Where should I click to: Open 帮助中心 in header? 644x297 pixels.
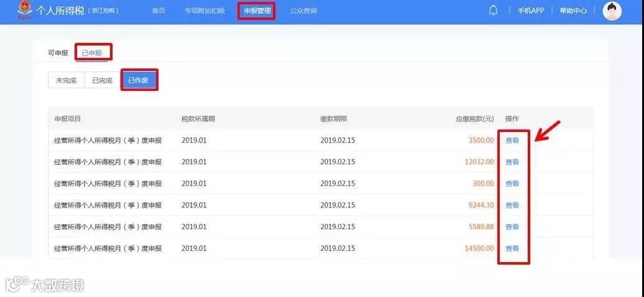573,11
